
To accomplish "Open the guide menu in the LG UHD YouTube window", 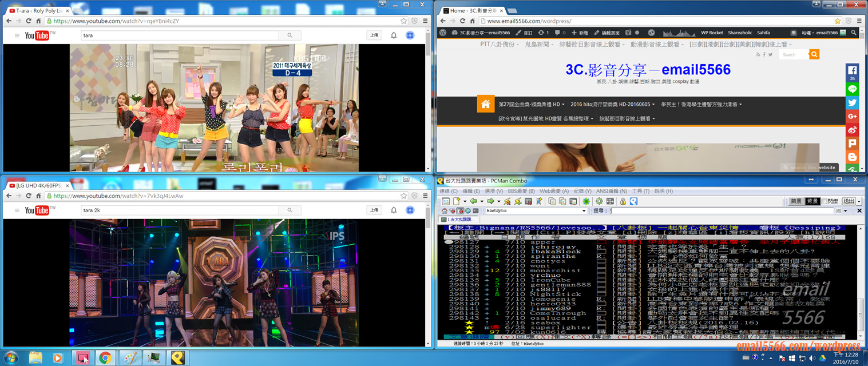I will click(x=17, y=210).
